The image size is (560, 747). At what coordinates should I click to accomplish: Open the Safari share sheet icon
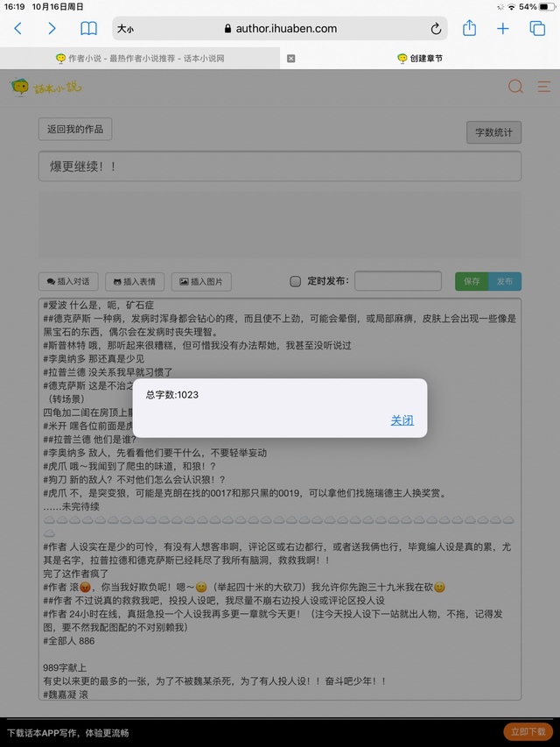tap(469, 28)
